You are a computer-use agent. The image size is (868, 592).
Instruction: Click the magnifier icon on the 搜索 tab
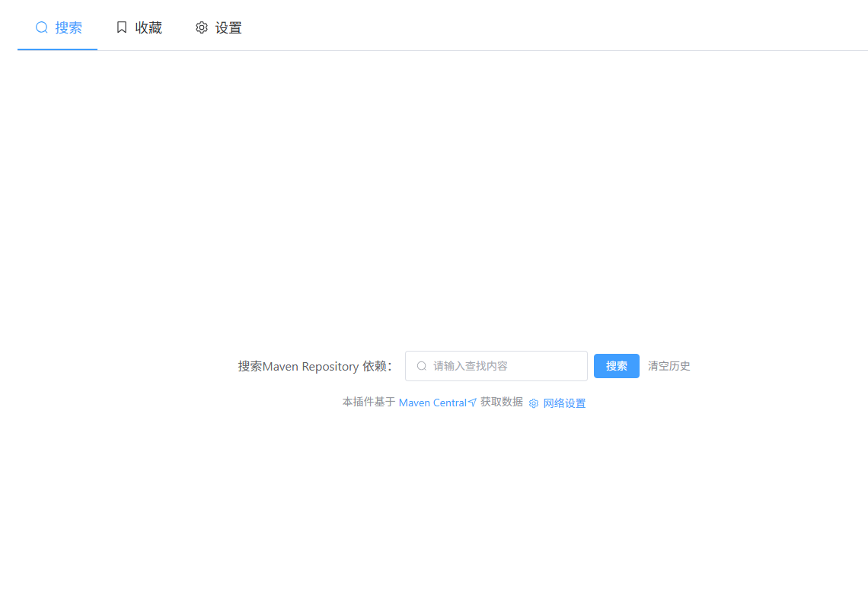click(x=42, y=27)
